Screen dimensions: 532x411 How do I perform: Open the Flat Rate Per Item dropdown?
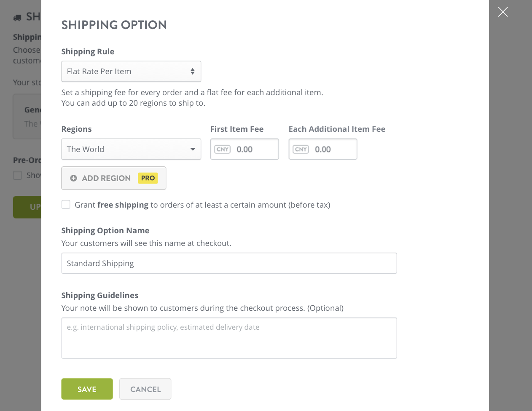[x=131, y=72]
